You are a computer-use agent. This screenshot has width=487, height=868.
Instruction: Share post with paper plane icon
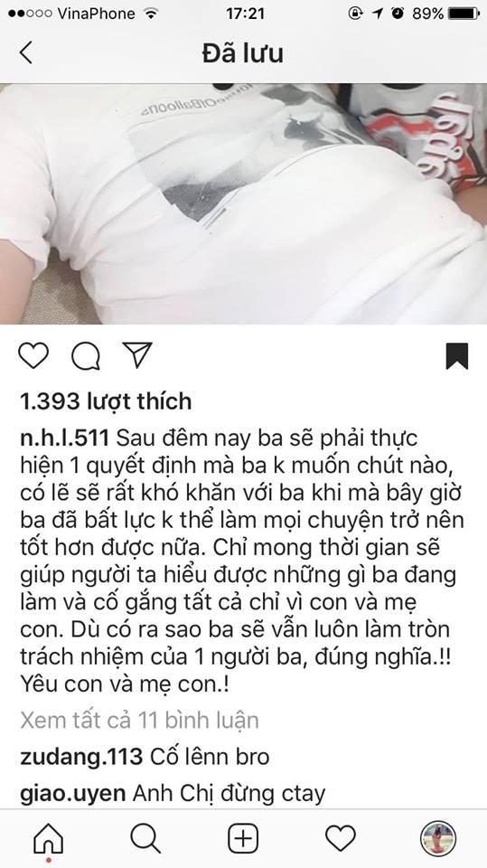[x=136, y=354]
